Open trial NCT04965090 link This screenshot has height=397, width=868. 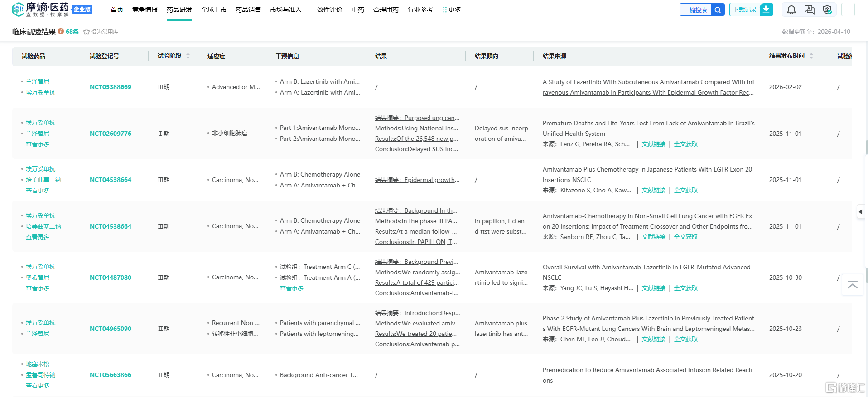(x=111, y=329)
